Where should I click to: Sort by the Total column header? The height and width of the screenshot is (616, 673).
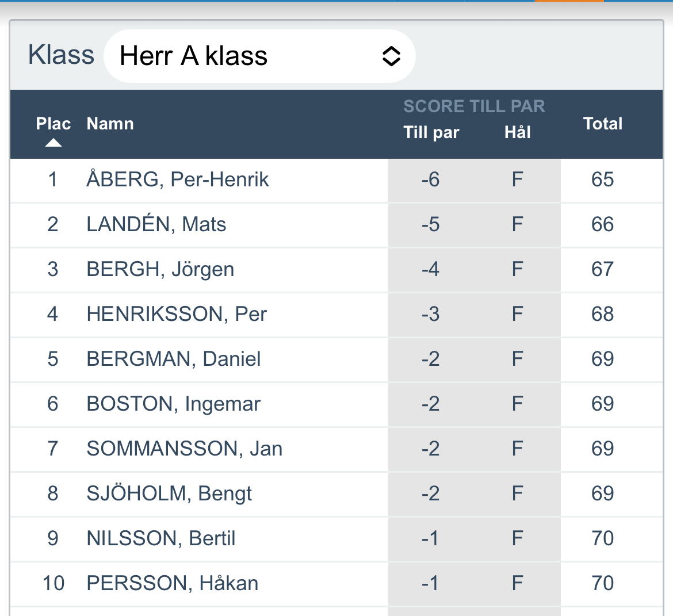click(602, 124)
